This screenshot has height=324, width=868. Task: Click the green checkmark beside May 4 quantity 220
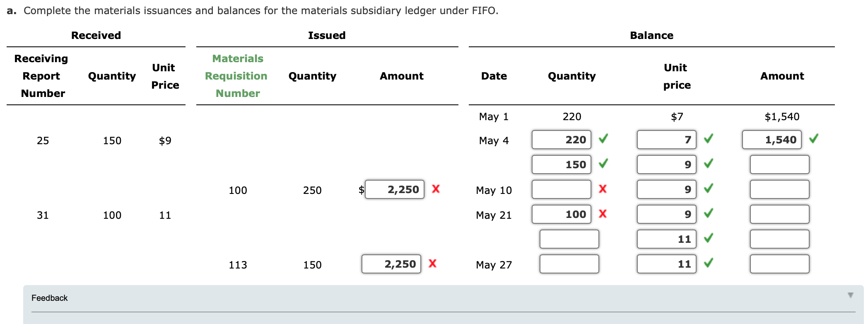pyautogui.click(x=603, y=140)
